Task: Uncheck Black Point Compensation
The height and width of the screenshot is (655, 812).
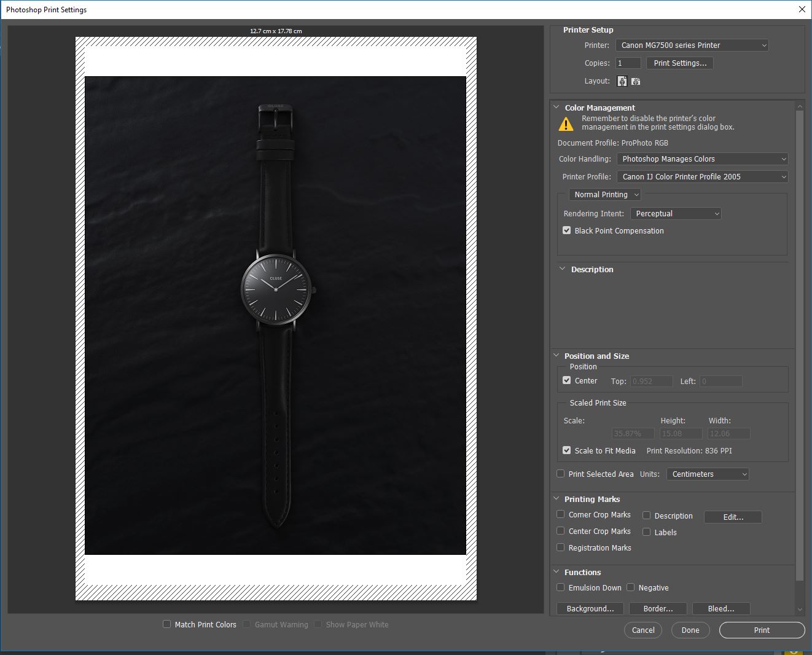Action: tap(567, 230)
